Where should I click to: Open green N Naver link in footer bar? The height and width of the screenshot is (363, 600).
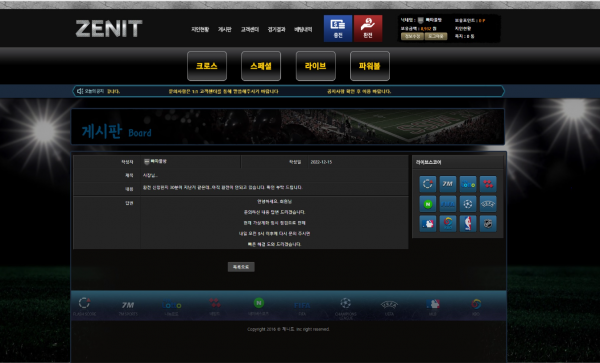tap(259, 306)
